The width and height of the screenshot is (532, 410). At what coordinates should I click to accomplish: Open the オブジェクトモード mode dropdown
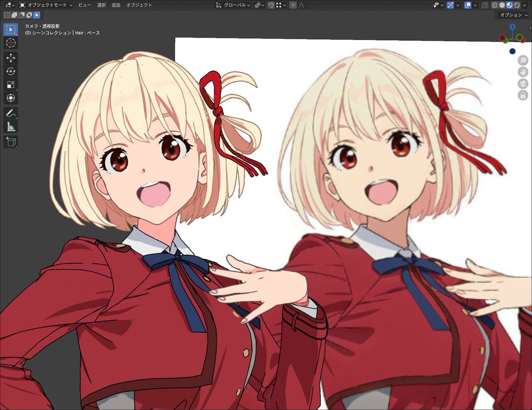click(46, 5)
